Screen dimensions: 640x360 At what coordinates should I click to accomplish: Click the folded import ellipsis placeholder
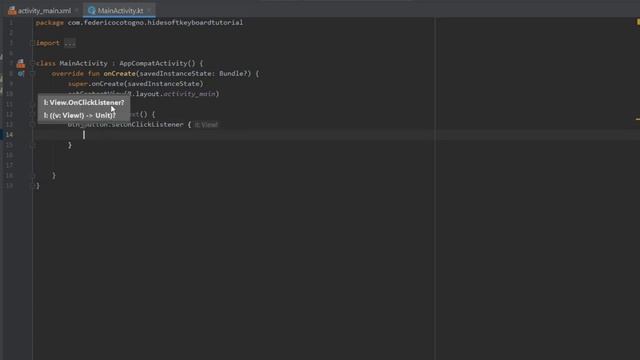[70, 43]
